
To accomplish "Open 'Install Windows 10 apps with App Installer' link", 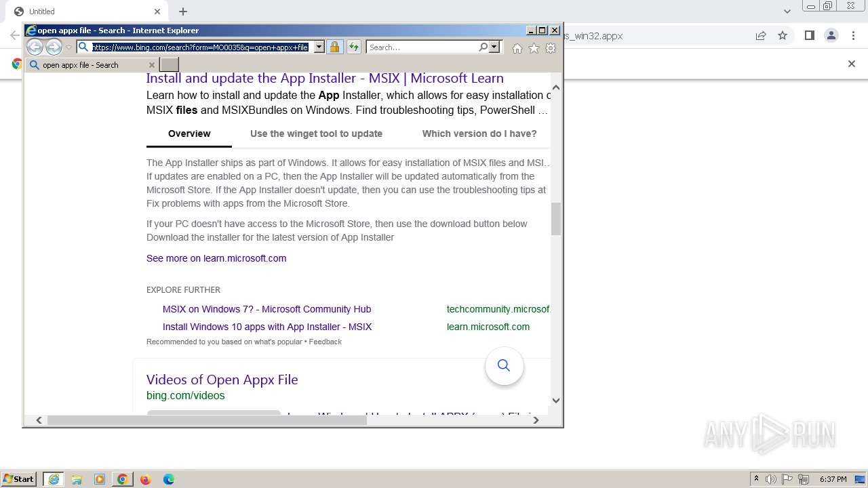I will (267, 327).
